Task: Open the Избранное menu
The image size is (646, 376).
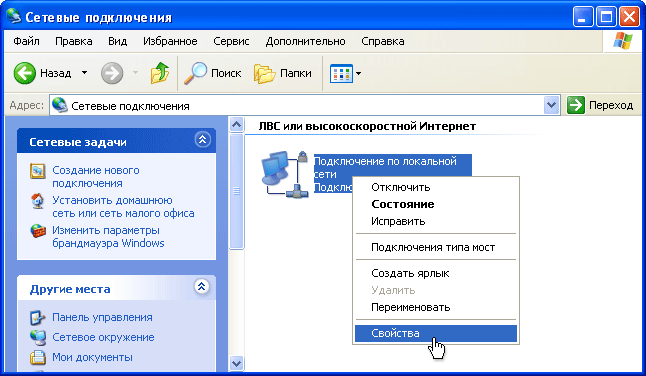Action: (170, 41)
